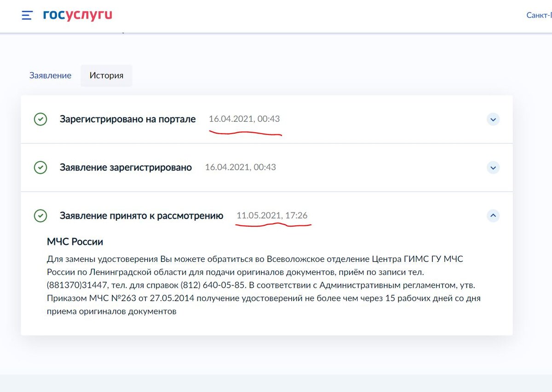The height and width of the screenshot is (392, 552).
Task: Click checkmark beside Заявление принято к рассмотрению
Action: tap(40, 216)
